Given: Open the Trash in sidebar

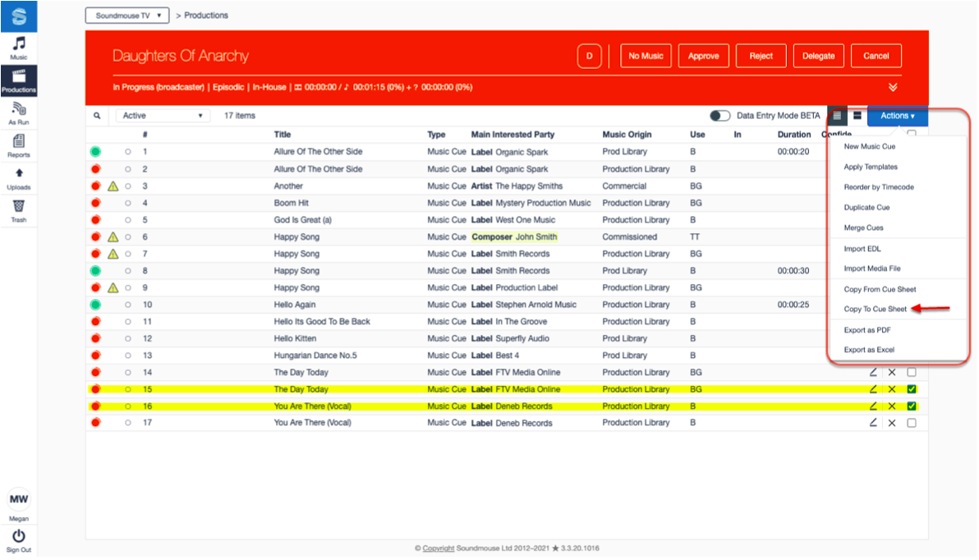Looking at the screenshot, I should pos(19,210).
